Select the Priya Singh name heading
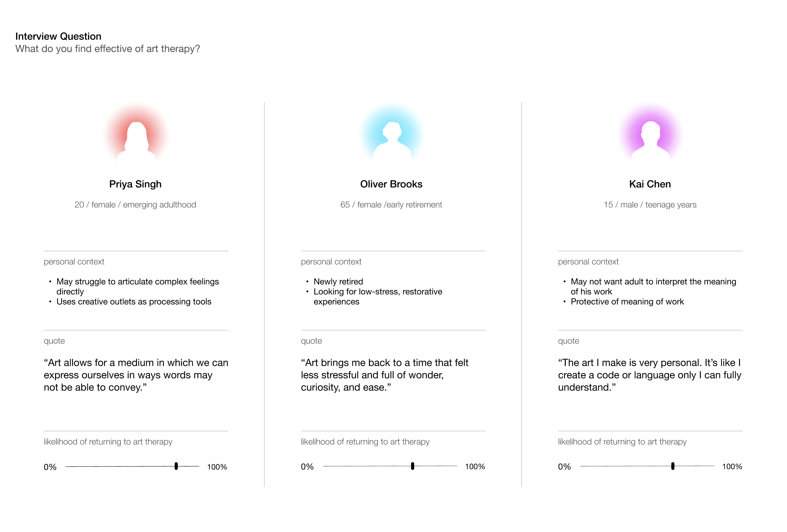 [x=136, y=184]
